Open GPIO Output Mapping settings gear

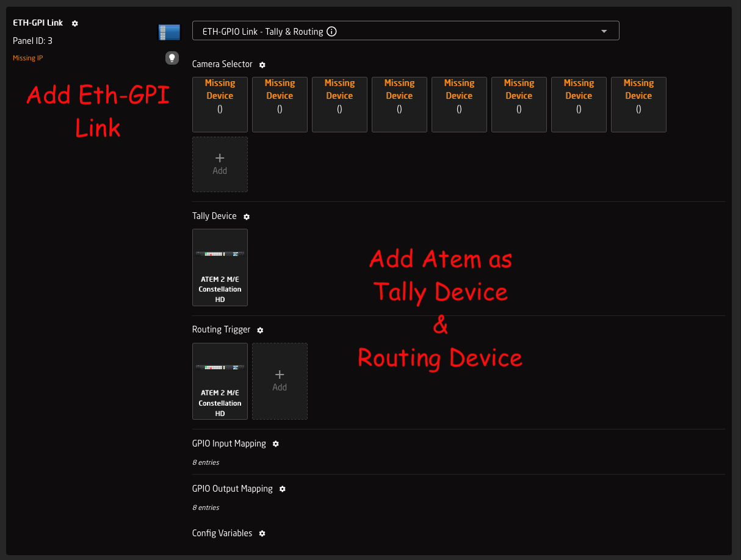pyautogui.click(x=283, y=489)
